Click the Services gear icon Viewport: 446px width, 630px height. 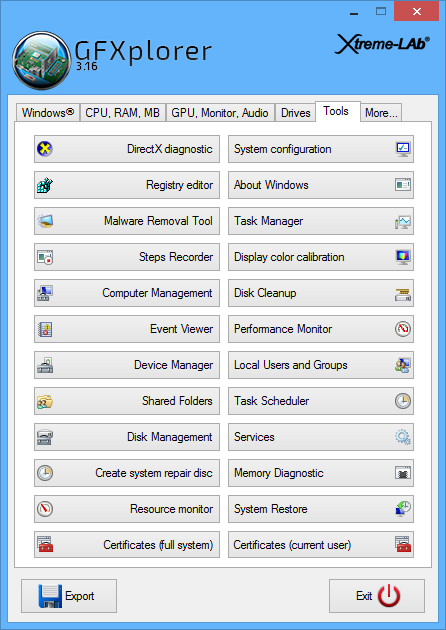[403, 437]
